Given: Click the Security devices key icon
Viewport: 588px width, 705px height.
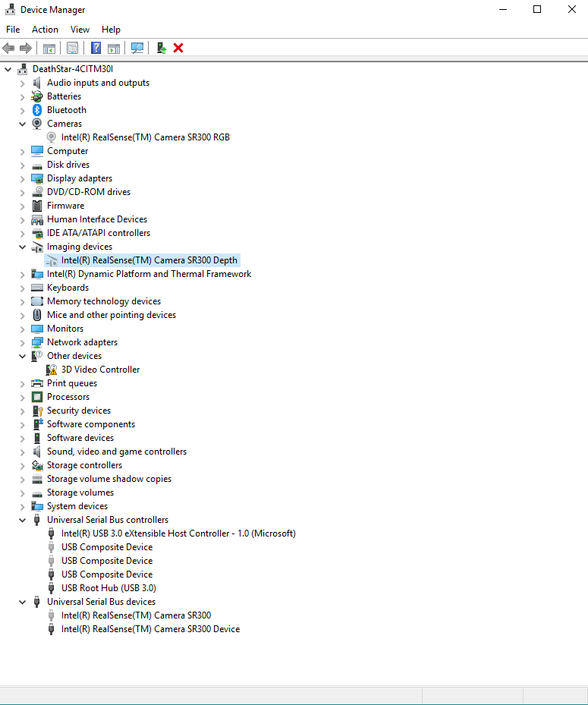Looking at the screenshot, I should point(37,411).
